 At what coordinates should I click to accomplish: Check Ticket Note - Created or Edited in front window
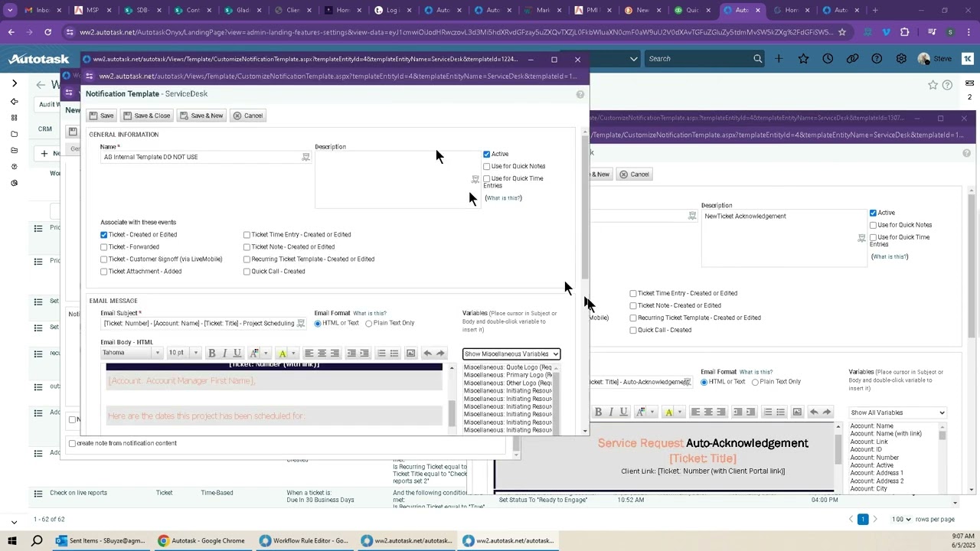(247, 247)
